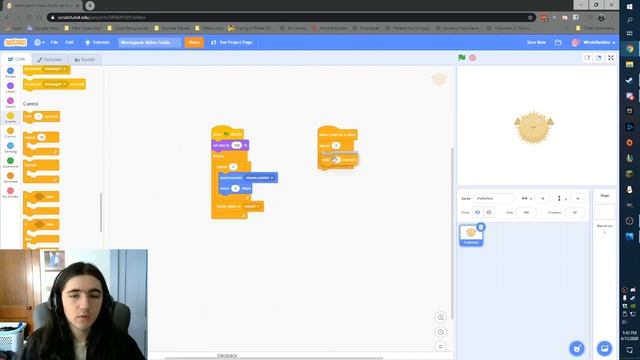Click the green flag to run project

click(x=462, y=58)
